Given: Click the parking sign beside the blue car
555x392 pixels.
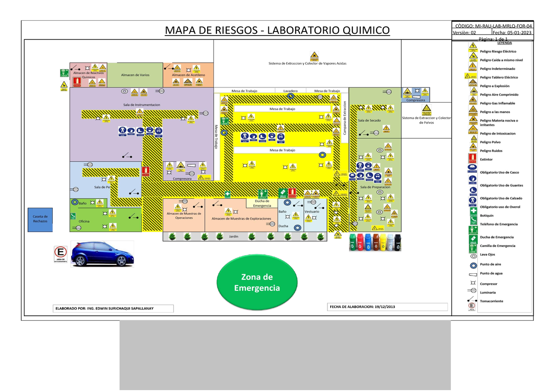Looking at the screenshot, I should coord(60,255).
